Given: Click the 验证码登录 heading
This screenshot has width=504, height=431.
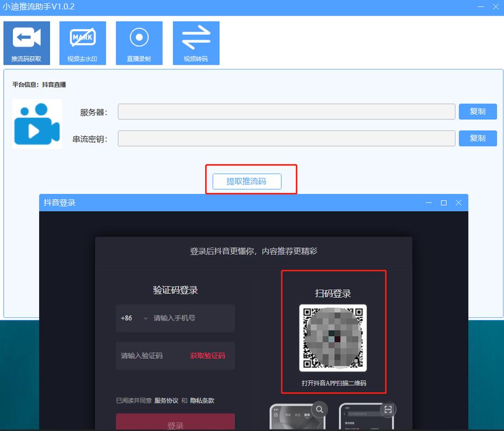Looking at the screenshot, I should (175, 290).
